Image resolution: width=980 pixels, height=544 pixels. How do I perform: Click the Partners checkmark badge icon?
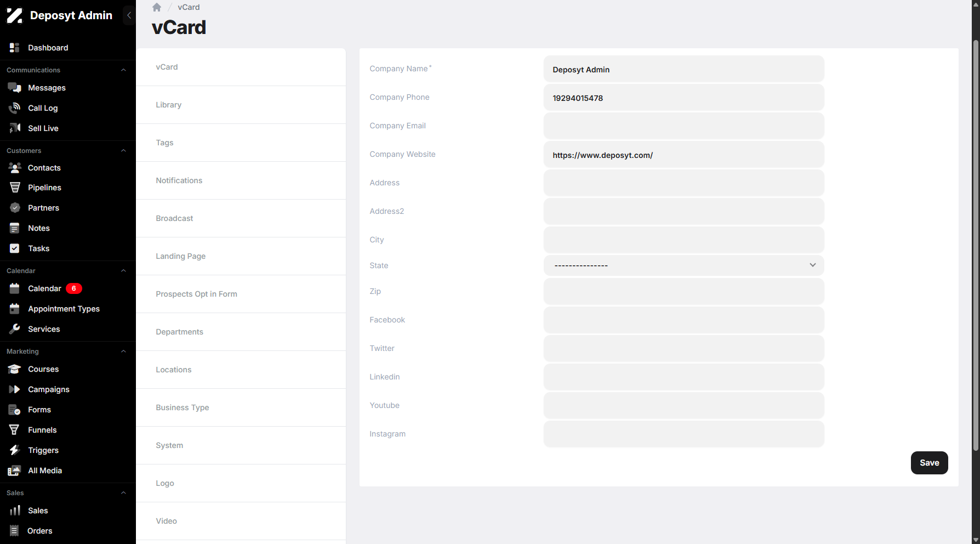pos(15,208)
